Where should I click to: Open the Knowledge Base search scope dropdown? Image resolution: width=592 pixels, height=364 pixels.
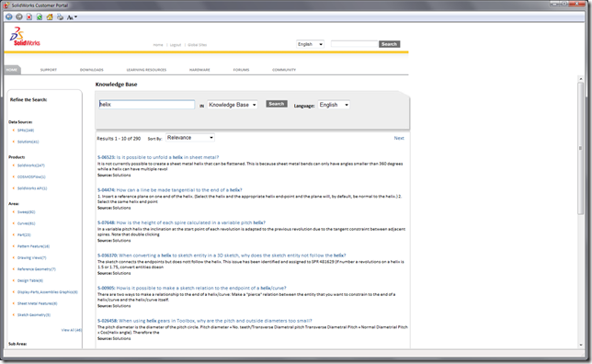(x=233, y=105)
